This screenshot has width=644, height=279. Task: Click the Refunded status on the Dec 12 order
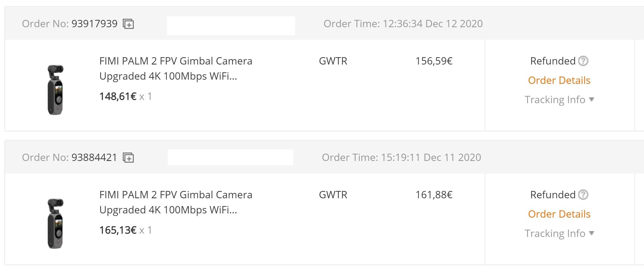[x=553, y=61]
